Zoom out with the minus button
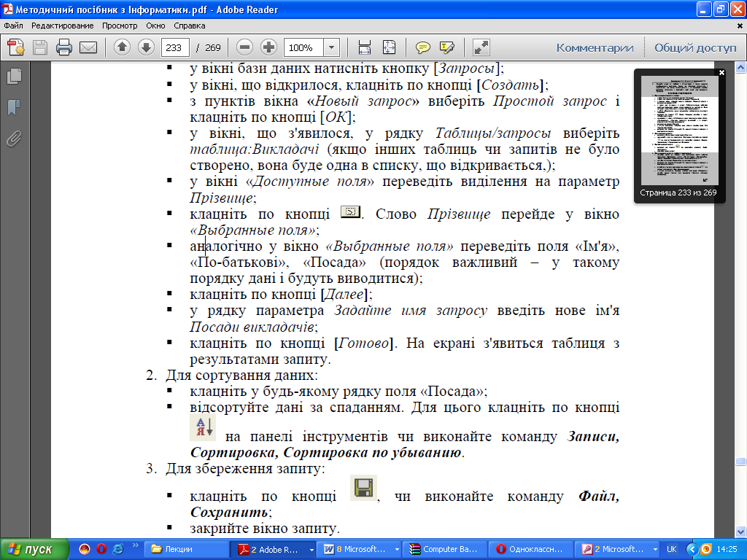This screenshot has width=747, height=560. [244, 47]
